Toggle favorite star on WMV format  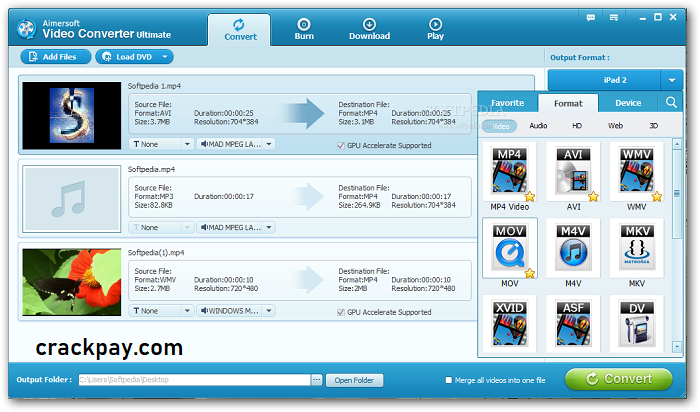pyautogui.click(x=657, y=196)
